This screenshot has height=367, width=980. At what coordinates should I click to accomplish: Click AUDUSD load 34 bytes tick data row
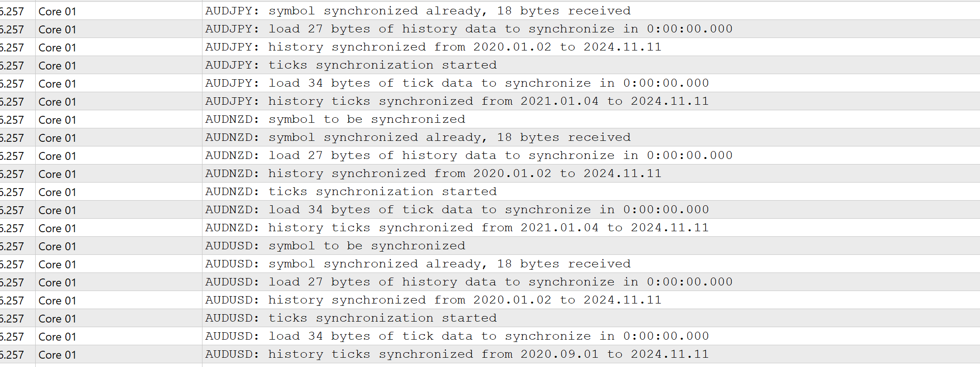490,336
